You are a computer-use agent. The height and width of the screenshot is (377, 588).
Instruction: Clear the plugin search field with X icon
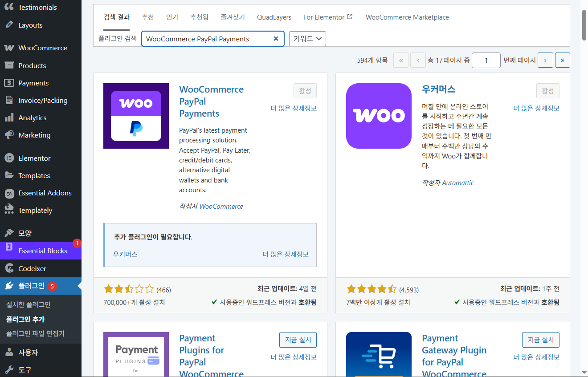click(276, 39)
